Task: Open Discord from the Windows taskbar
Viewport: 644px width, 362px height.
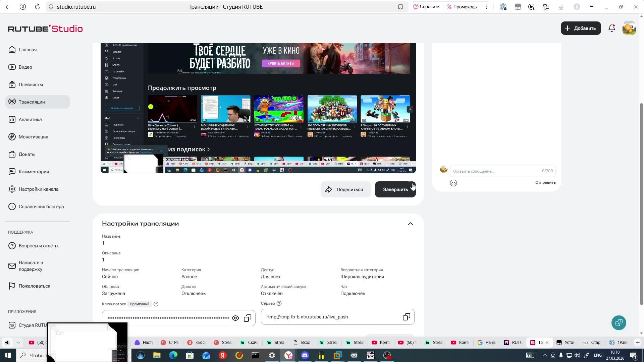Action: click(x=305, y=355)
